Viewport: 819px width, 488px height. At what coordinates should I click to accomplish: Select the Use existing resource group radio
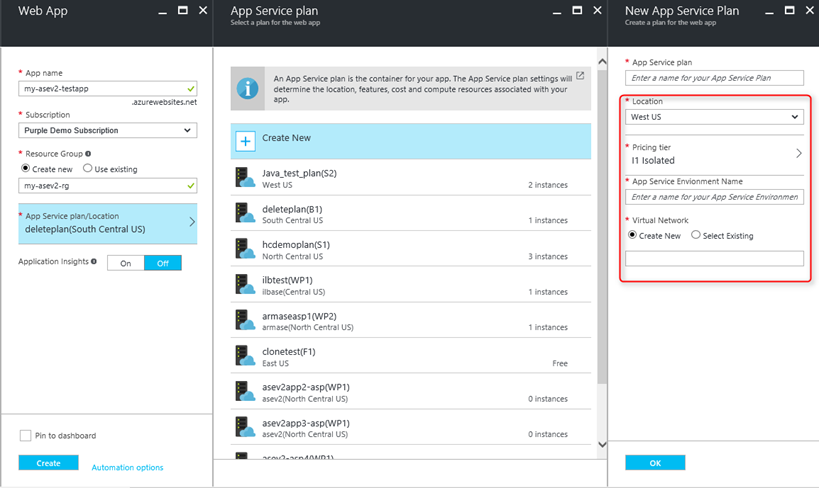coord(87,168)
